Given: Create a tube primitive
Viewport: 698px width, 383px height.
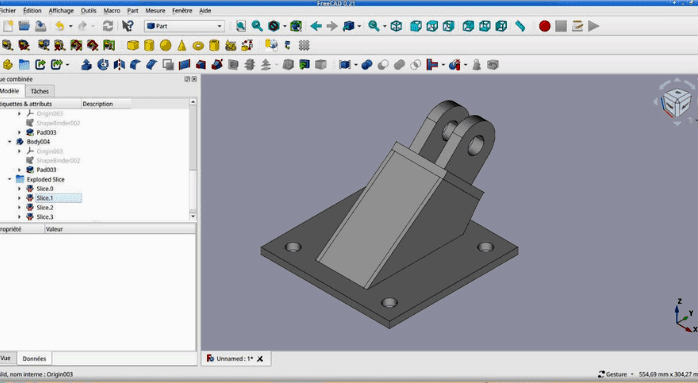Looking at the screenshot, I should point(214,45).
